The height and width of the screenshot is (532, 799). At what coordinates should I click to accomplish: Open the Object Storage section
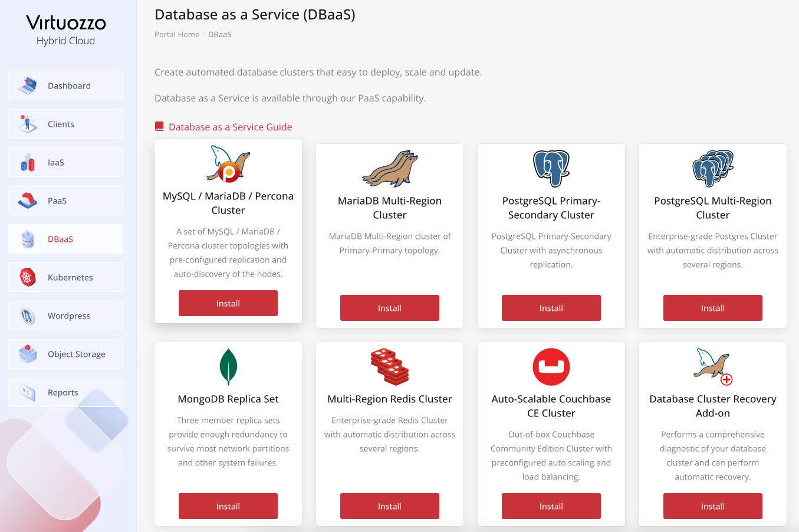[65, 354]
